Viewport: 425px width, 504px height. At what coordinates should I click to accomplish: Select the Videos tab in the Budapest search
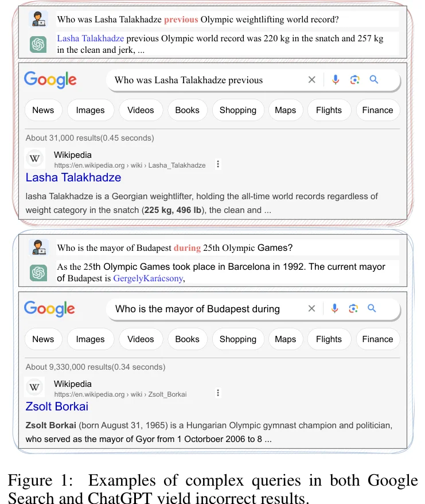[141, 339]
